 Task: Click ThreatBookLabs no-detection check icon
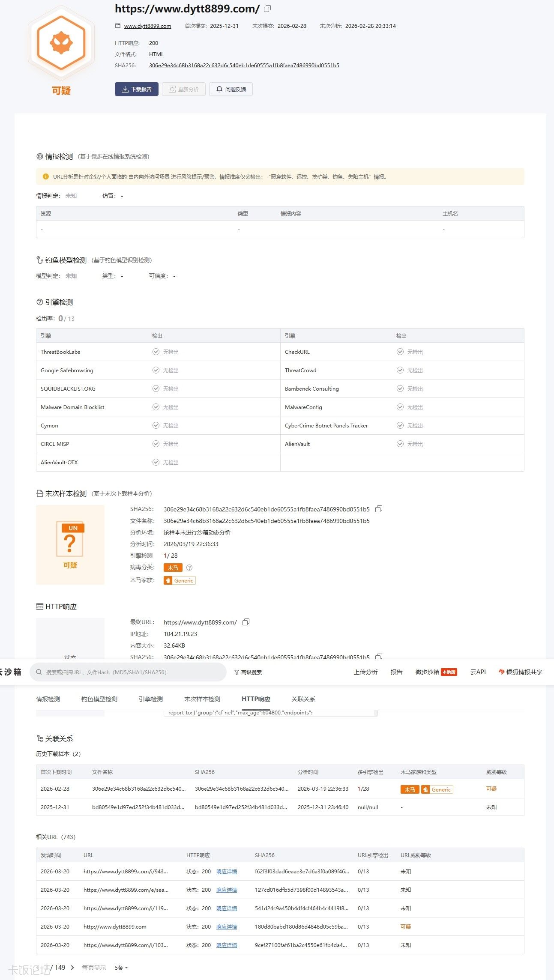coord(156,352)
